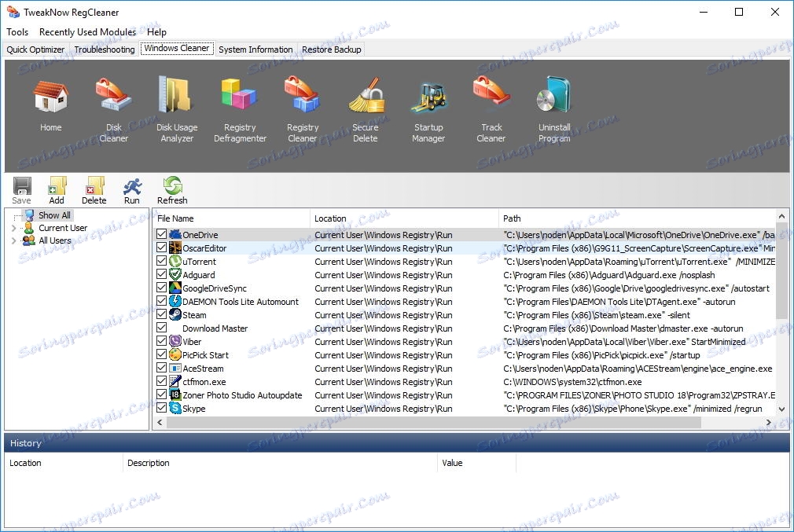Click the Adguard shield icon

click(175, 274)
